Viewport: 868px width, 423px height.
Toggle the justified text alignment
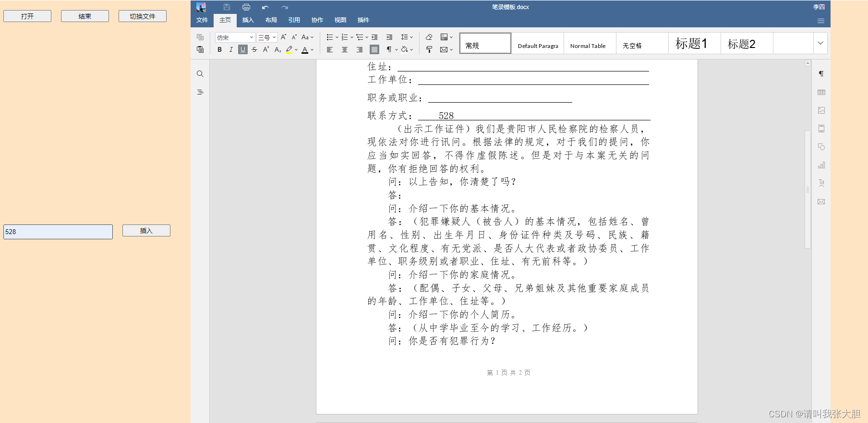(374, 49)
